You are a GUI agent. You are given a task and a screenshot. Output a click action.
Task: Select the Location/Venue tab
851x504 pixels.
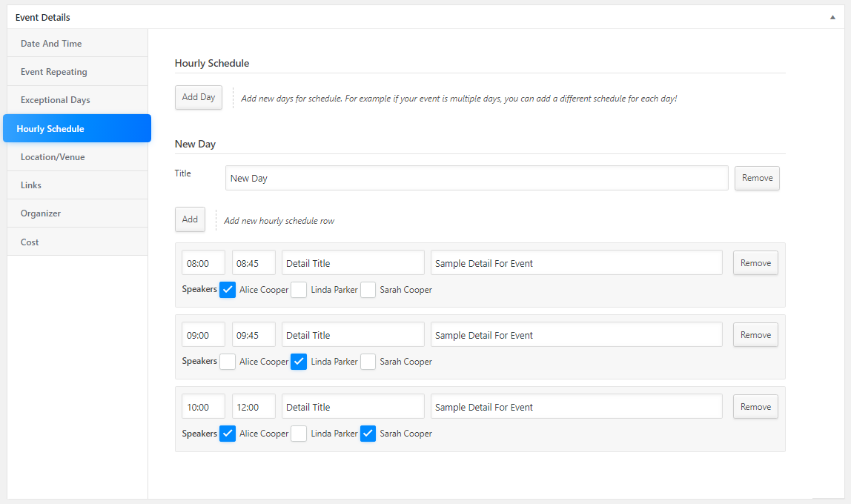tap(53, 157)
